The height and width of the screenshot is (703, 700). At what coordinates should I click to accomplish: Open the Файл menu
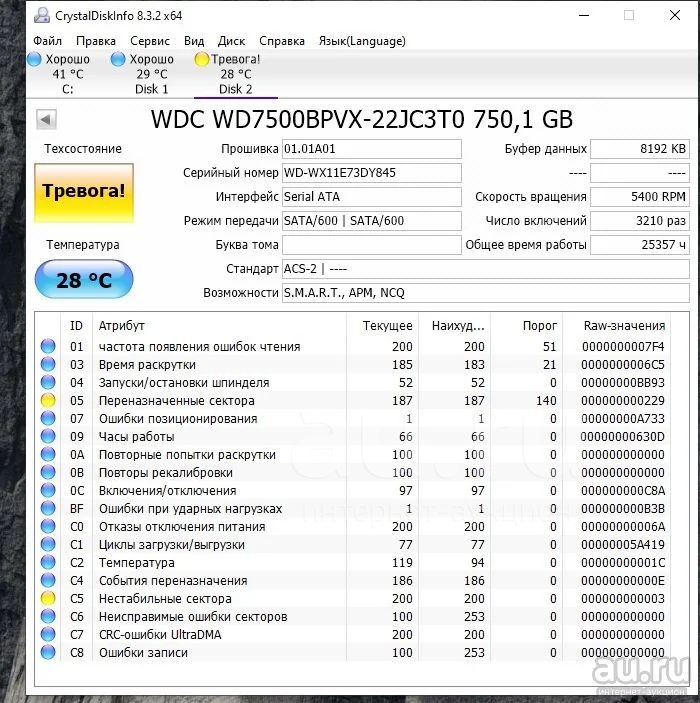coord(47,41)
